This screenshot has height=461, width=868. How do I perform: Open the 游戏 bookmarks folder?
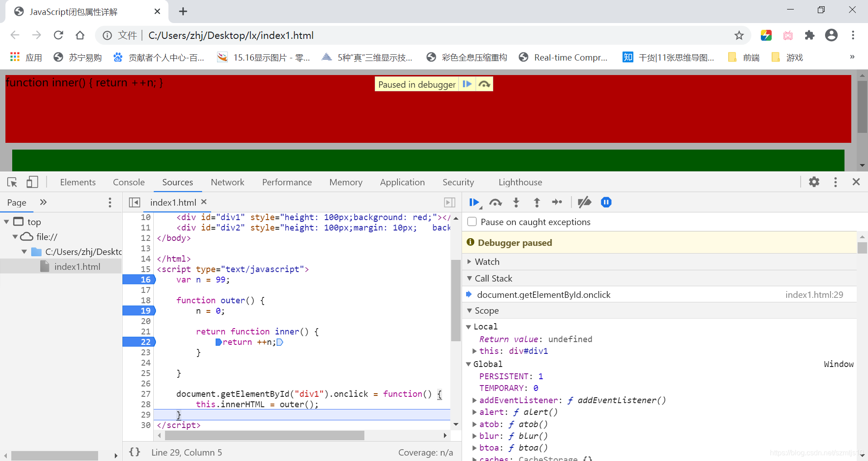point(787,57)
